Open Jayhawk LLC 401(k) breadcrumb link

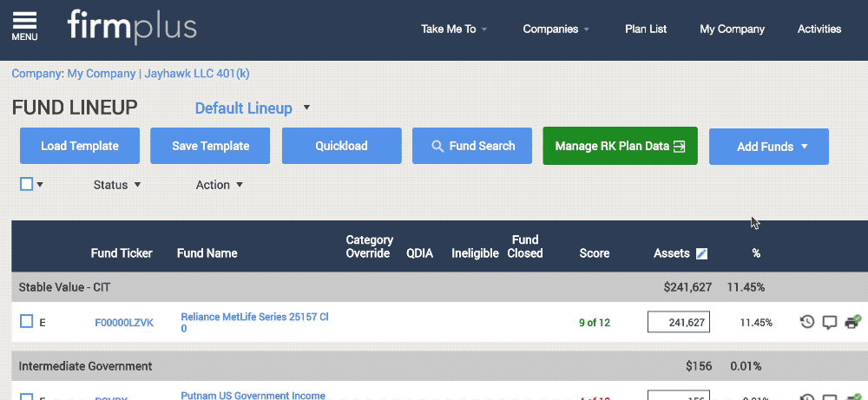click(197, 74)
